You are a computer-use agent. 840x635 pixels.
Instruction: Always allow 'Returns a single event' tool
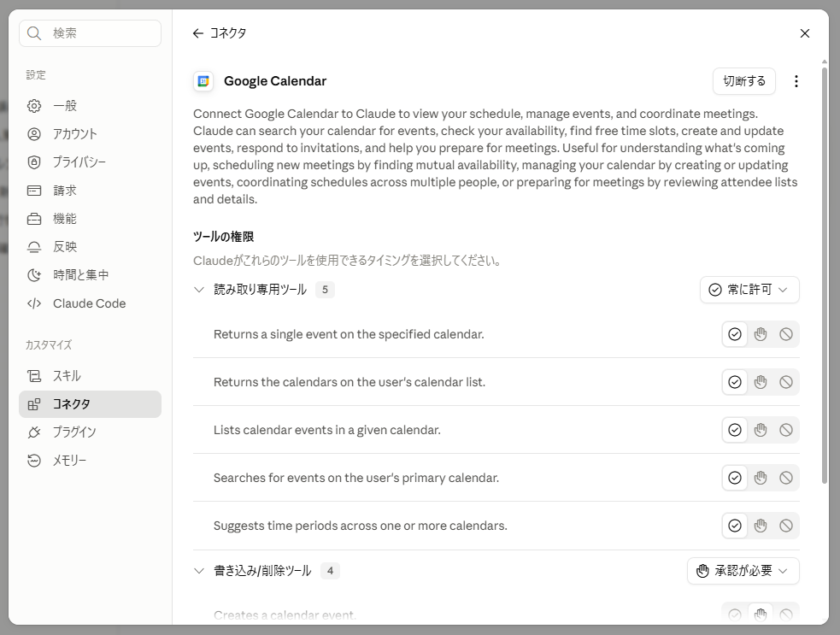pyautogui.click(x=735, y=334)
